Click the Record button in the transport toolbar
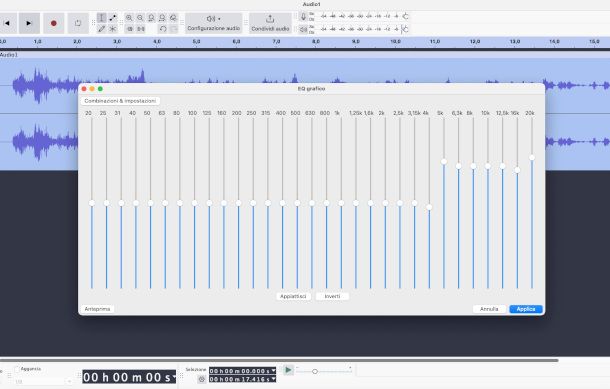This screenshot has height=389, width=610. (54, 23)
